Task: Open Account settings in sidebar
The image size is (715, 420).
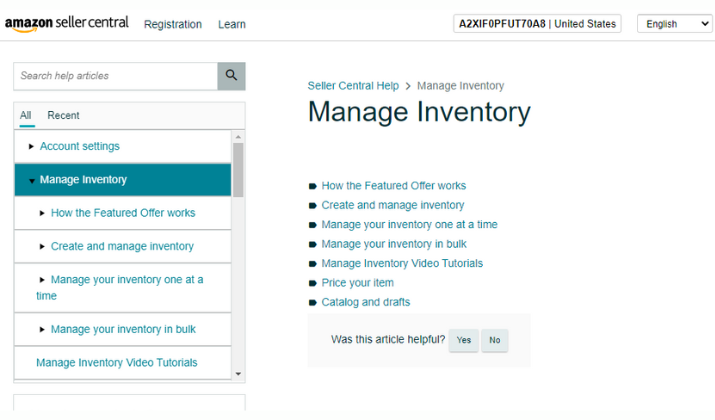Action: pos(80,146)
